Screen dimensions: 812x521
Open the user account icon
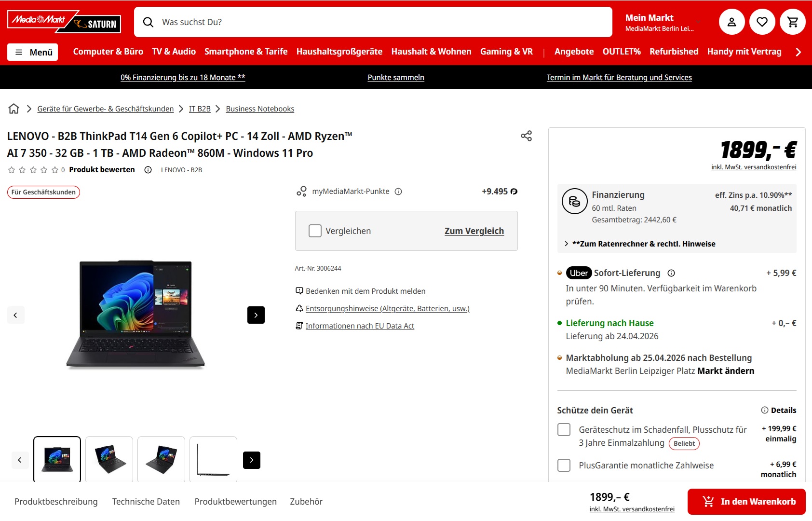[731, 22]
